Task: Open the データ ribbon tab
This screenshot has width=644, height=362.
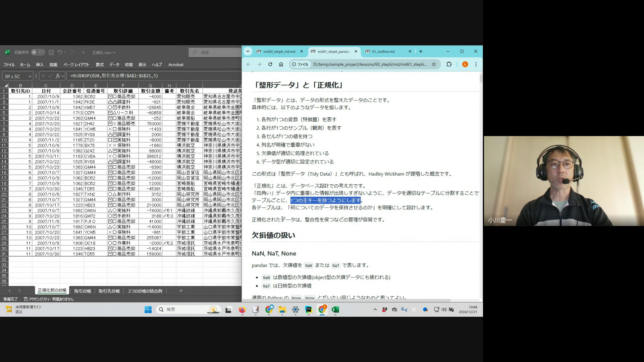Action: click(x=114, y=65)
